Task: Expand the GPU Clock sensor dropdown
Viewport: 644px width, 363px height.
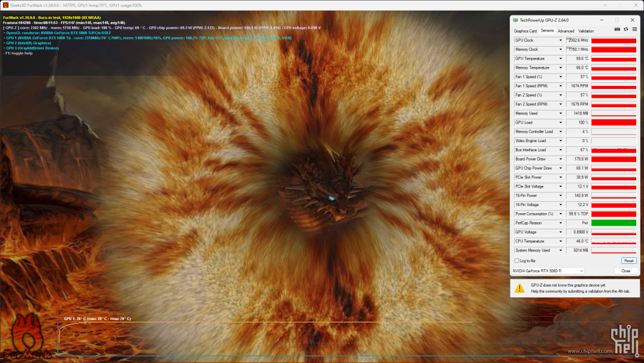Action: point(560,40)
